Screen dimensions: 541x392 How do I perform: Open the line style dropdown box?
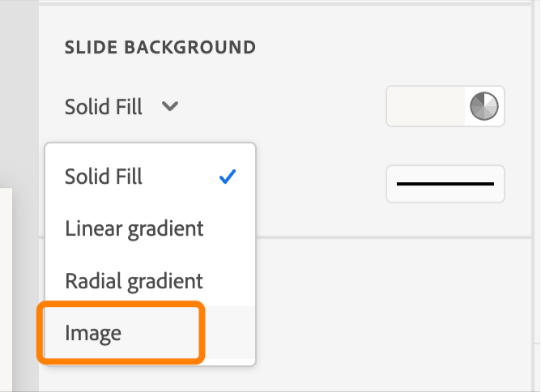[445, 184]
